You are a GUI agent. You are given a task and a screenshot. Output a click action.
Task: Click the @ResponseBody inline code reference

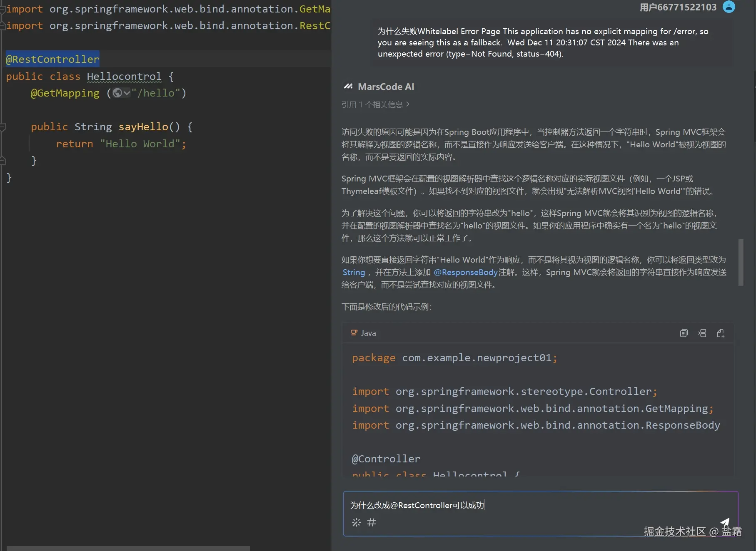click(465, 272)
